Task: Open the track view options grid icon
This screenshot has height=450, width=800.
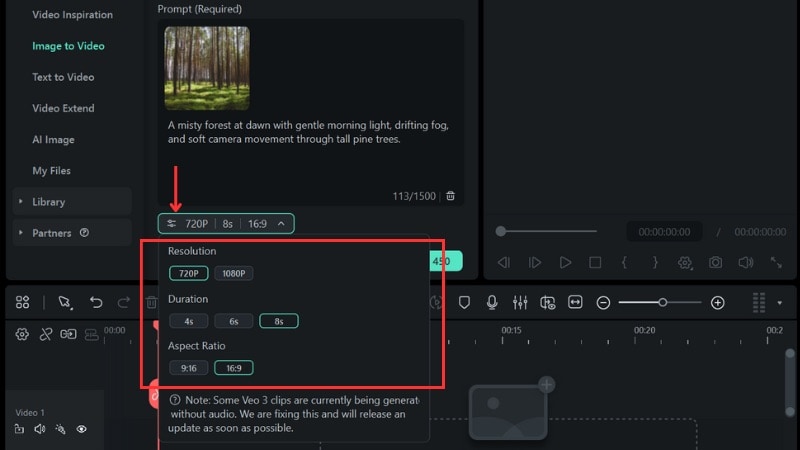Action: 759,303
